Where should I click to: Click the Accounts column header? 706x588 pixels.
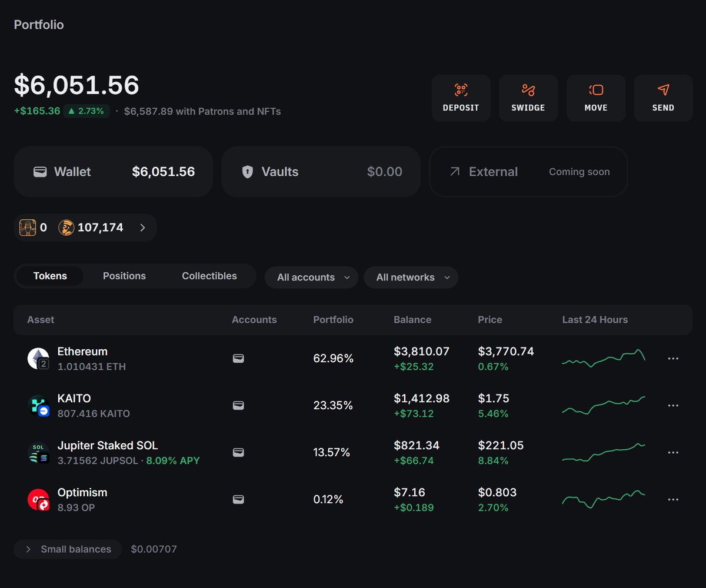254,320
